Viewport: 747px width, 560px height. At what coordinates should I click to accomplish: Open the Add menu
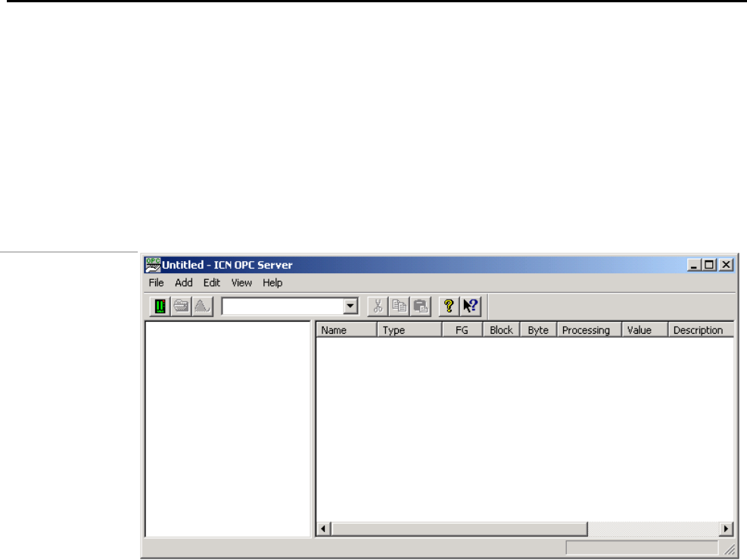point(184,283)
